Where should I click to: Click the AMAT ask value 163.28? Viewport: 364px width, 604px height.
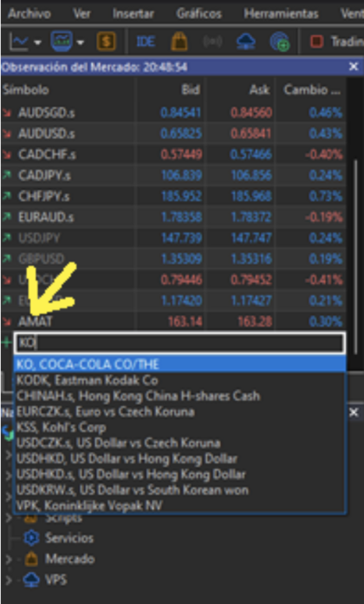(x=255, y=321)
